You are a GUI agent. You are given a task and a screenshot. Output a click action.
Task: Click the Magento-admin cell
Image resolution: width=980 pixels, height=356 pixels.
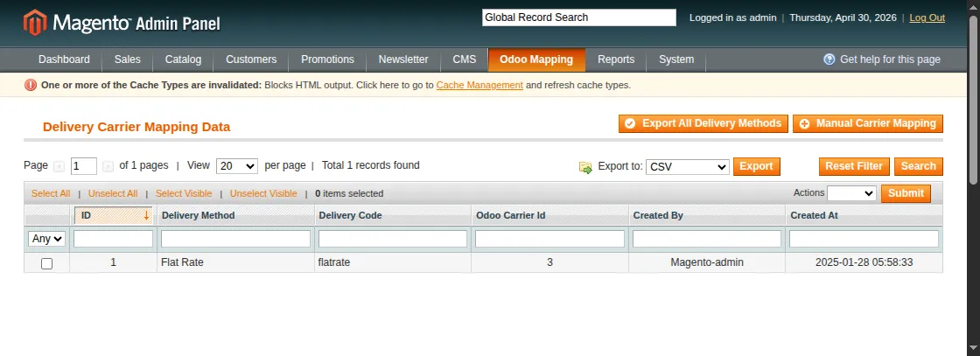[707, 263]
